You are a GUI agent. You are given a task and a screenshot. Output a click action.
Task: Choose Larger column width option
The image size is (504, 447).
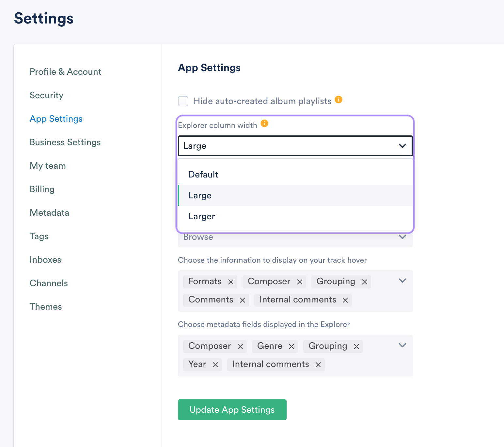pos(295,216)
